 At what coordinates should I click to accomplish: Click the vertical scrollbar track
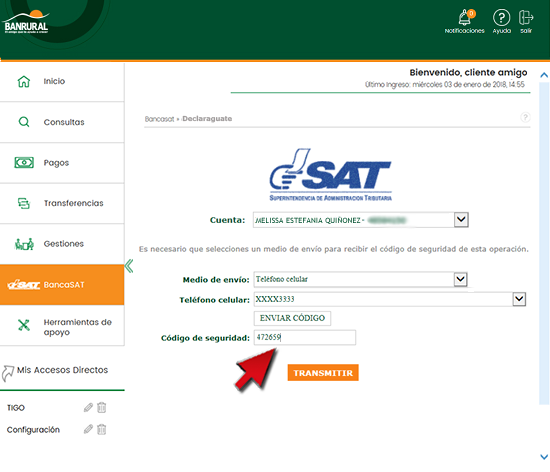click(x=544, y=243)
